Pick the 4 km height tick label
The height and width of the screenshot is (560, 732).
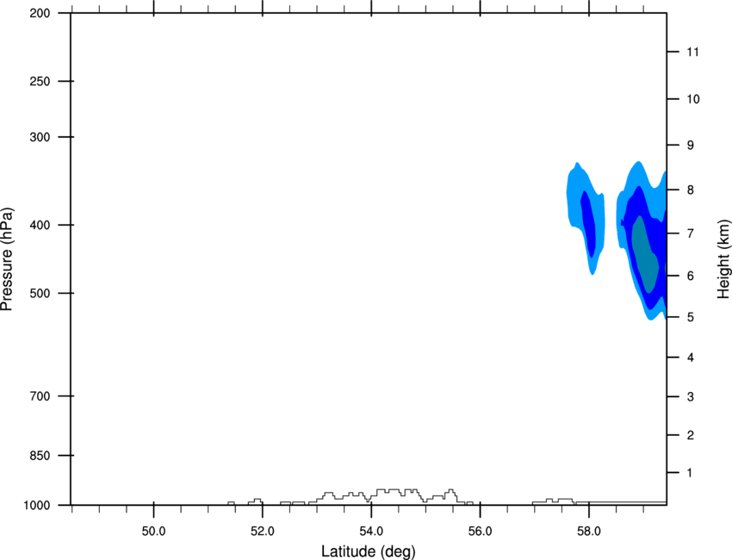tap(691, 358)
